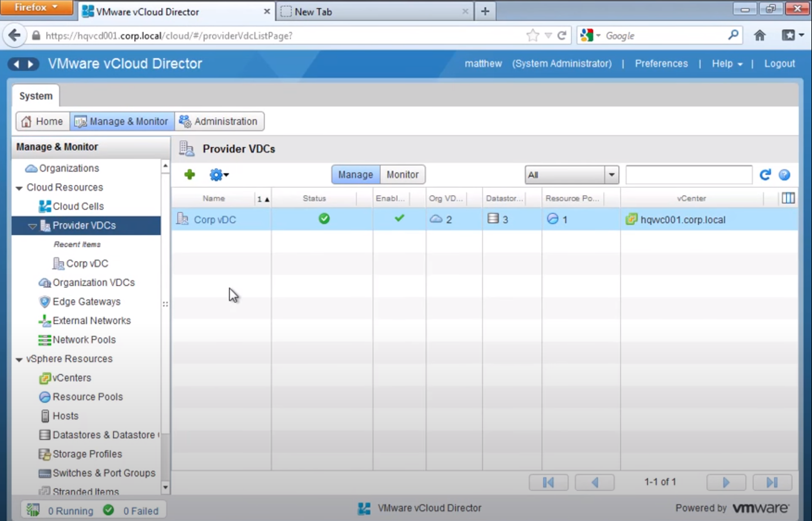Click the green failed tasks status icon
This screenshot has width=812, height=521.
(x=109, y=510)
